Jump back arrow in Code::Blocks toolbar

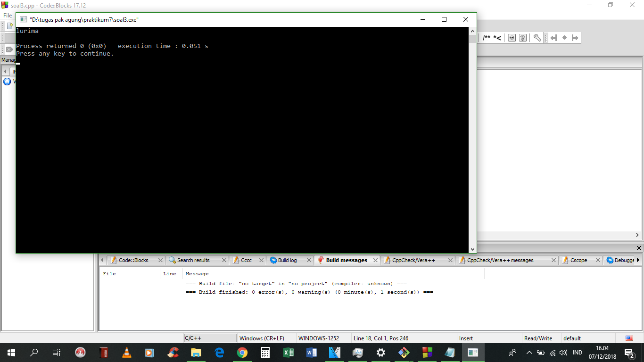coord(553,38)
